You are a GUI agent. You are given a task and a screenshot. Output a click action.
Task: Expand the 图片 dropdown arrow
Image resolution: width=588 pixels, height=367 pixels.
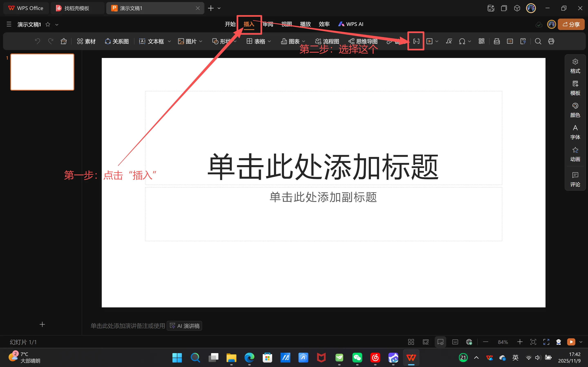(x=201, y=41)
